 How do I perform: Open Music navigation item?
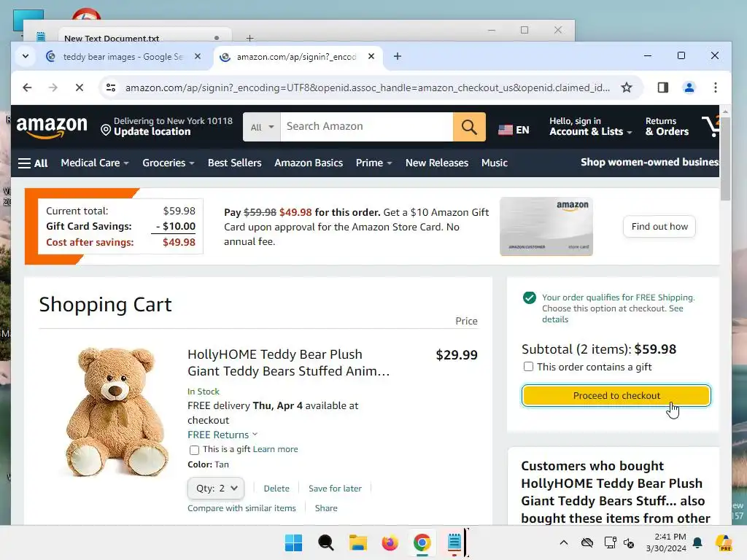[x=494, y=163]
